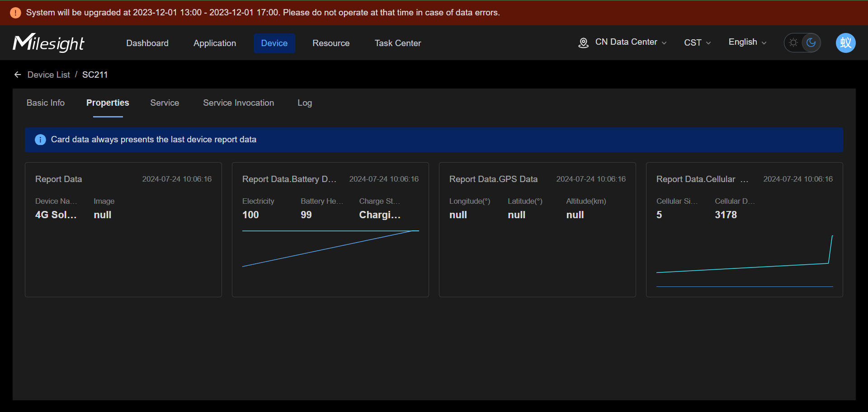
Task: Click the blue info icon in notice
Action: coord(40,140)
